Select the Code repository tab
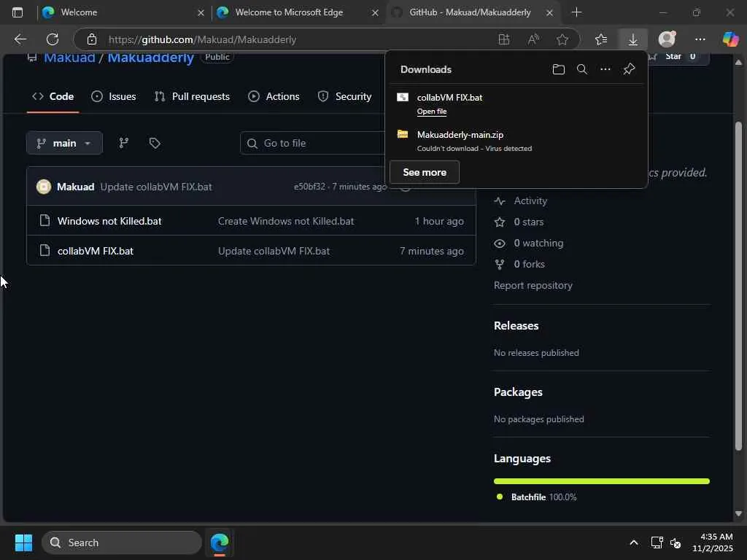This screenshot has height=560, width=747. point(53,97)
